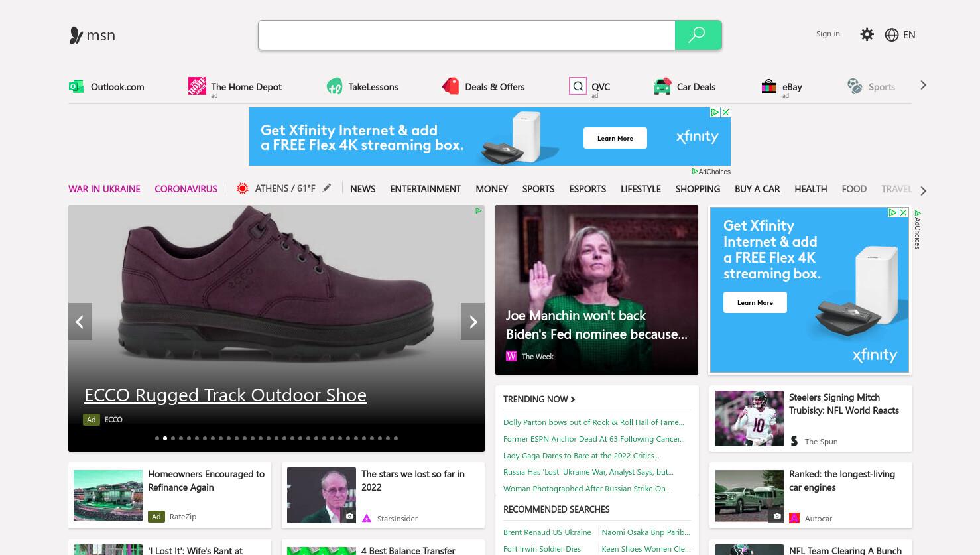This screenshot has width=980, height=555.
Task: Search Brent Renaud US Ukraine
Action: 547,532
